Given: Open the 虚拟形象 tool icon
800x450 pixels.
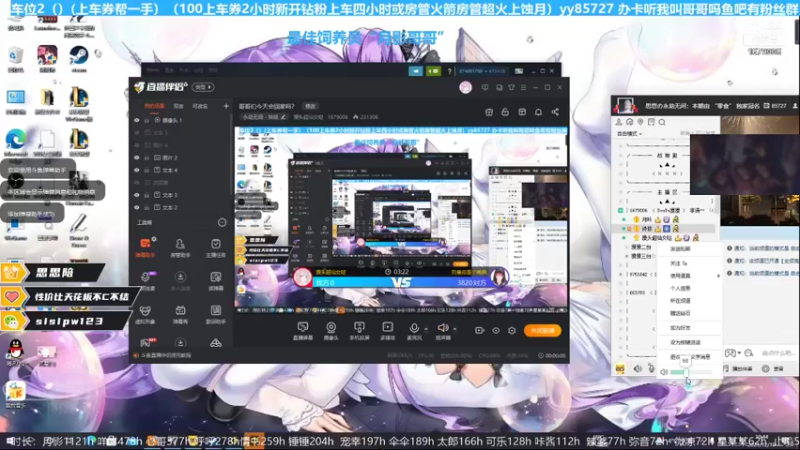Looking at the screenshot, I should [x=145, y=314].
